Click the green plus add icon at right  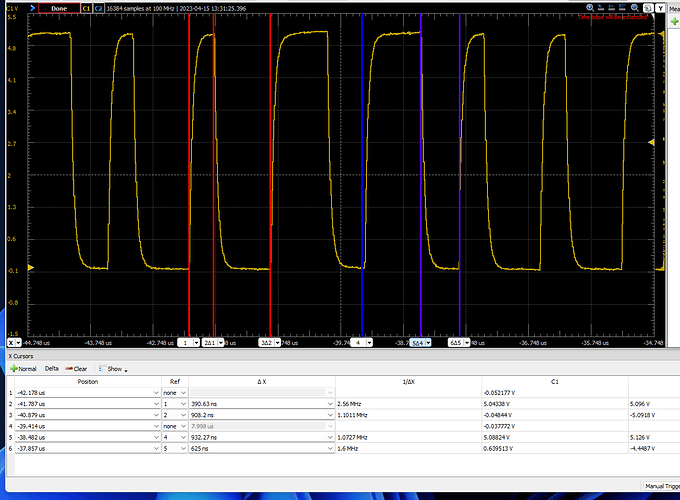click(674, 21)
